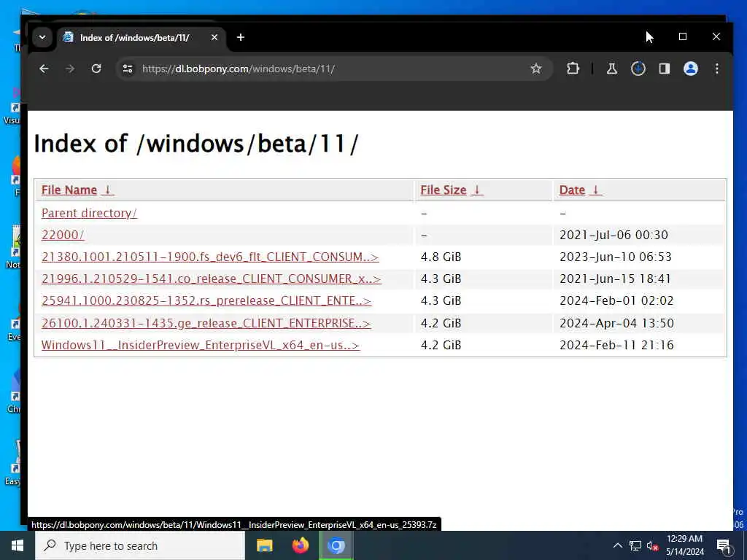The width and height of the screenshot is (747, 560).
Task: Sort by File Size header
Action: (x=443, y=190)
